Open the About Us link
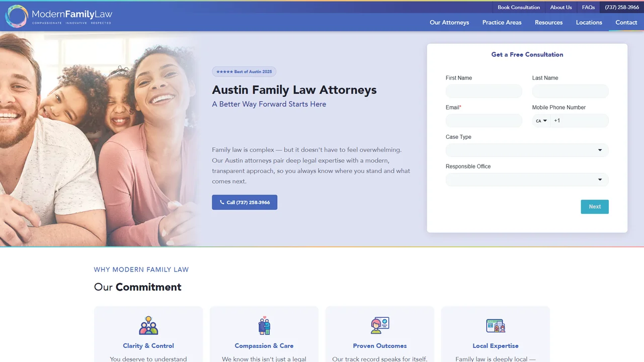644x362 pixels. tap(561, 8)
